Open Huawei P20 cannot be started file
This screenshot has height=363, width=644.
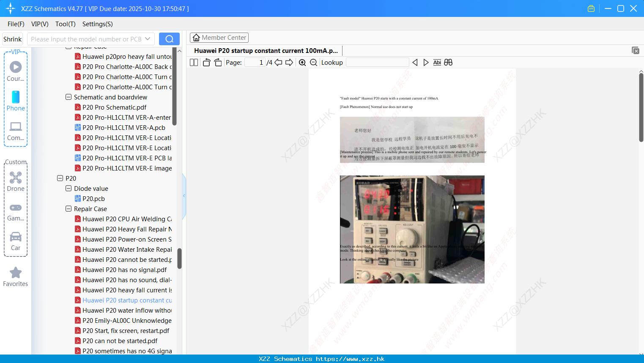pos(123,259)
